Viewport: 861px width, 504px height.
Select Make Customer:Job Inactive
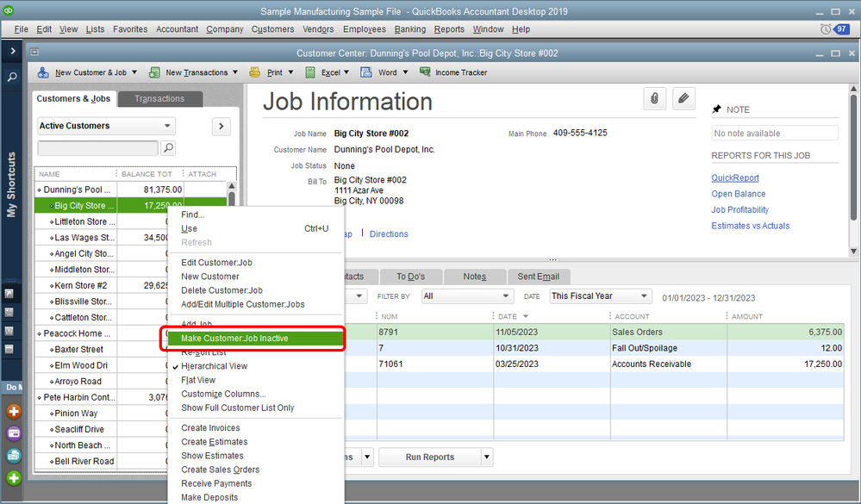(255, 339)
